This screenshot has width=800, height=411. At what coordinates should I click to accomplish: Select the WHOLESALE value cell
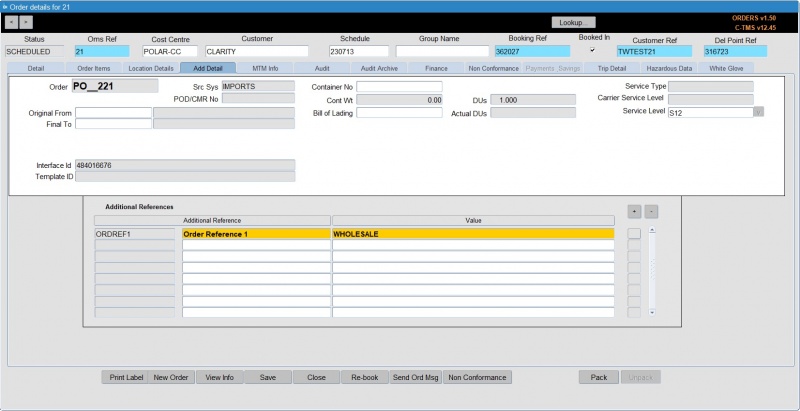tap(473, 234)
